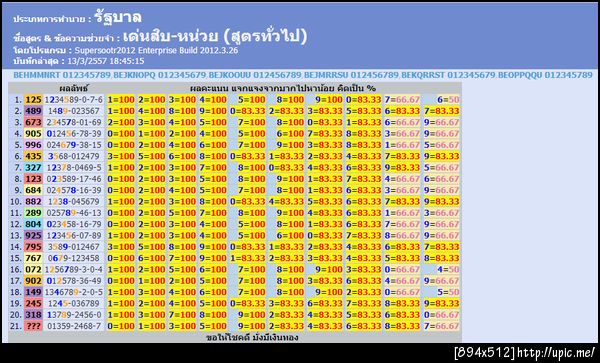Click digit pattern 1256789-3-0-4

[x=74, y=269]
